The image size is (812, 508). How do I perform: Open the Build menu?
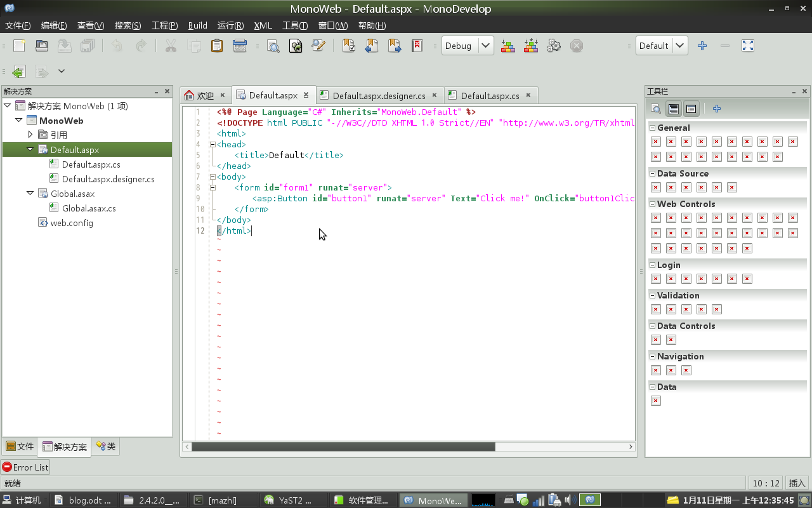[x=198, y=25]
